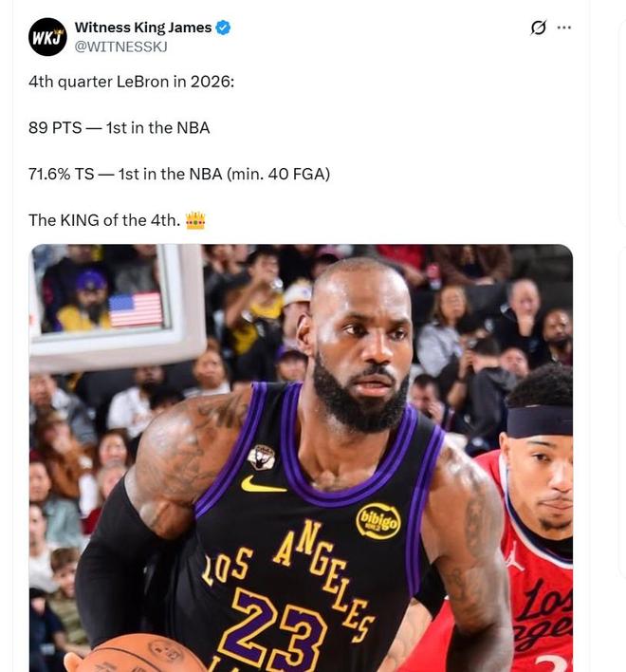This screenshot has width=626, height=672.
Task: Click the '4th quarter LeBron in 2026:' text
Action: (x=132, y=82)
